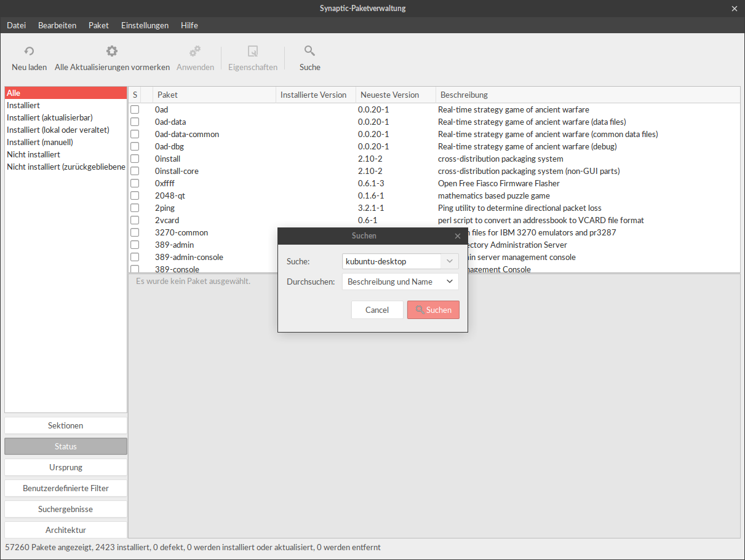
Task: Select the Alle status filter
Action: [66, 93]
